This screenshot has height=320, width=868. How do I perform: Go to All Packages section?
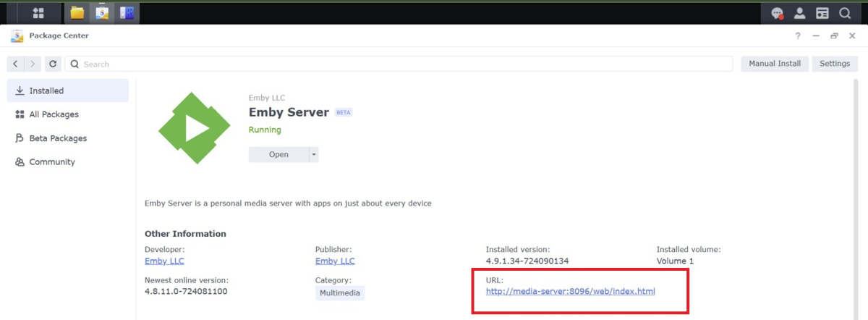pos(68,114)
